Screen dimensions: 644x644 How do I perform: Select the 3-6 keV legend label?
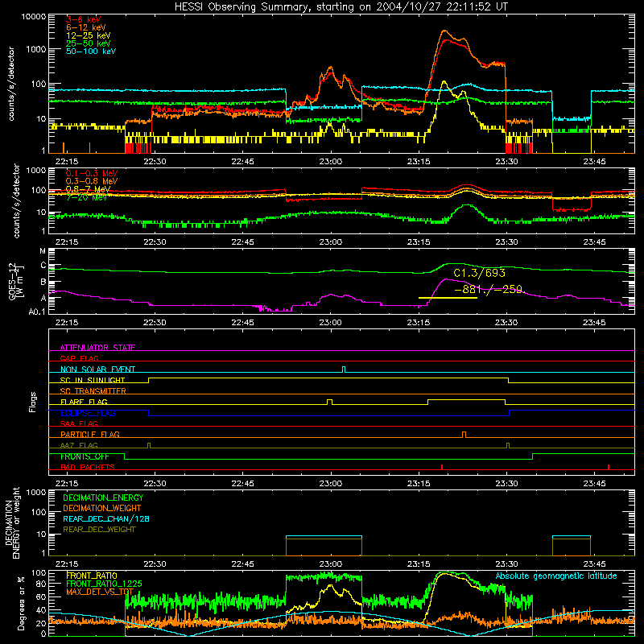(x=84, y=19)
